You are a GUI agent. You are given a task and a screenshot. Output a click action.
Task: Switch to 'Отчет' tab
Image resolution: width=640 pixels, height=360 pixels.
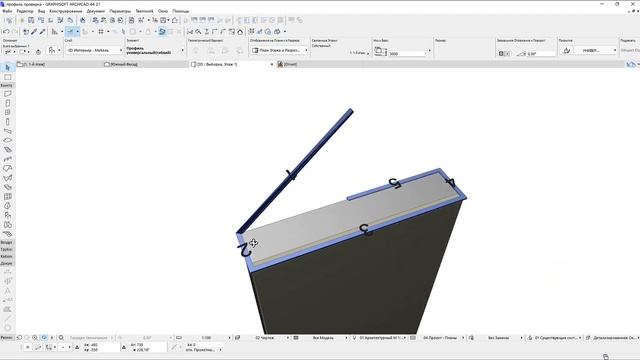click(291, 64)
